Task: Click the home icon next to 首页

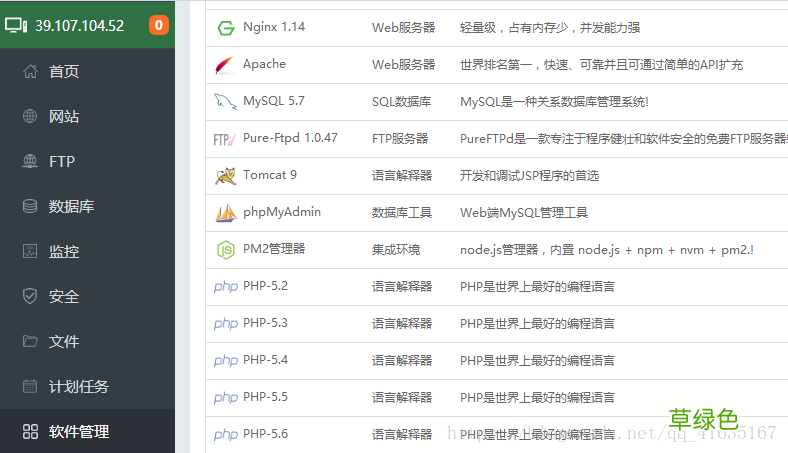Action: click(x=30, y=71)
